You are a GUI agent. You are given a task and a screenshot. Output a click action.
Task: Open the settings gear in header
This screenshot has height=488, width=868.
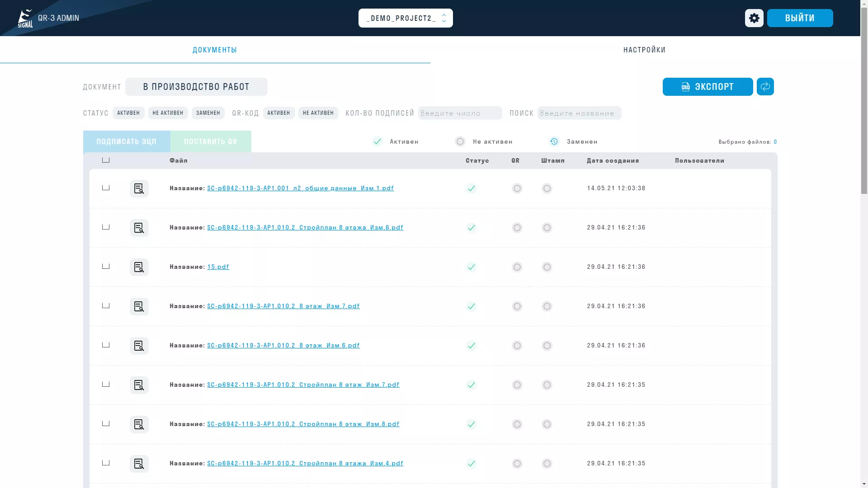pyautogui.click(x=754, y=18)
